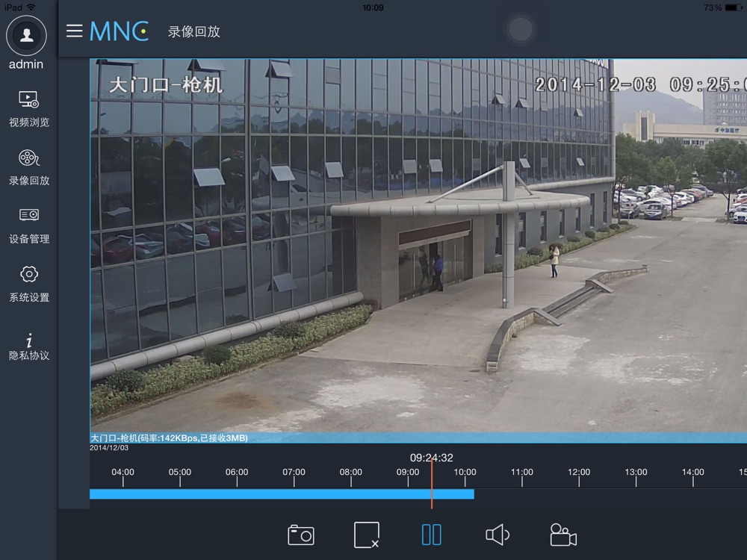Image resolution: width=747 pixels, height=560 pixels.
Task: Open 视频浏览 video browsing
Action: click(28, 109)
